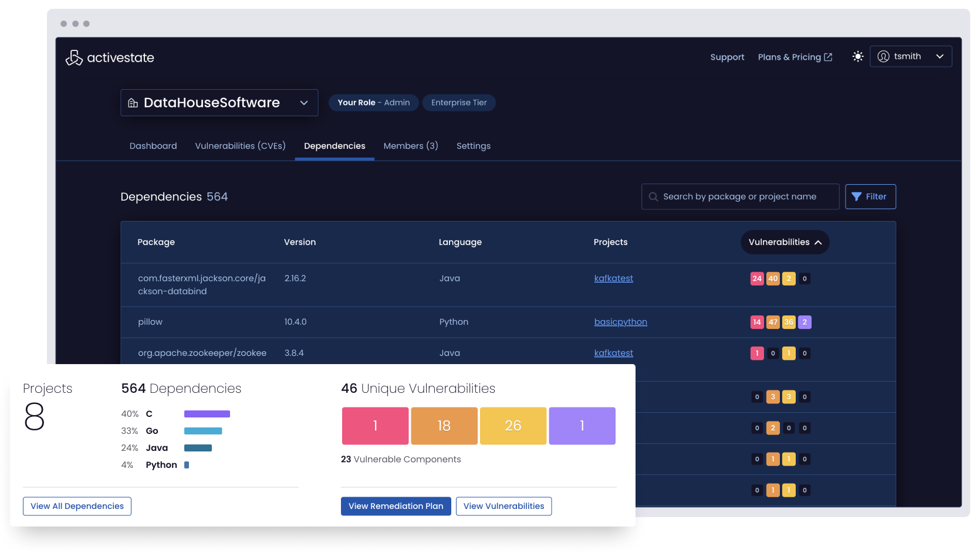Screen dimensions: 980x557
Task: Click the magnifying glass icon in the search bar
Action: point(653,196)
